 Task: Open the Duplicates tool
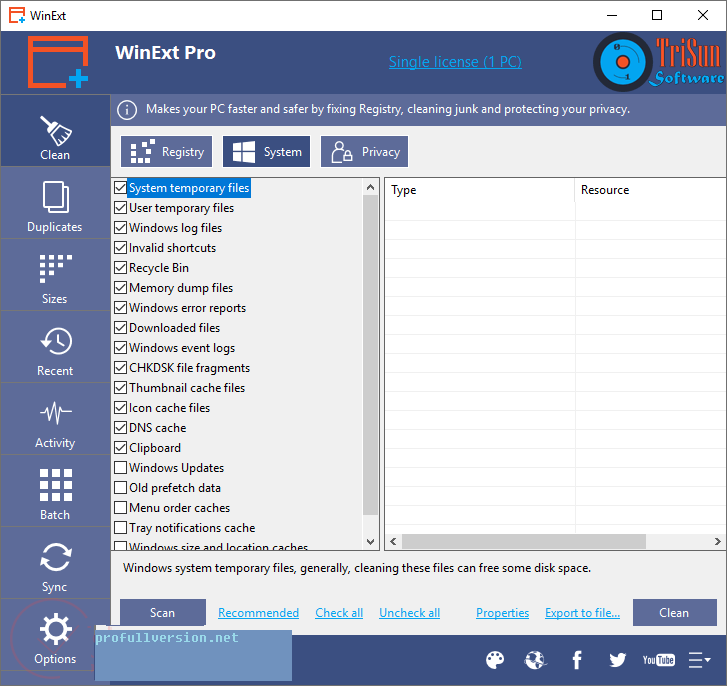pyautogui.click(x=55, y=203)
